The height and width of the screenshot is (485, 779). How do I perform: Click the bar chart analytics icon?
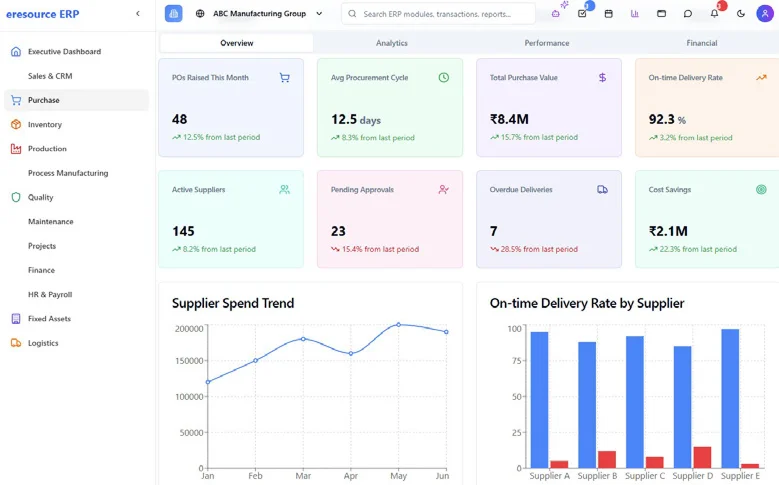pos(635,14)
